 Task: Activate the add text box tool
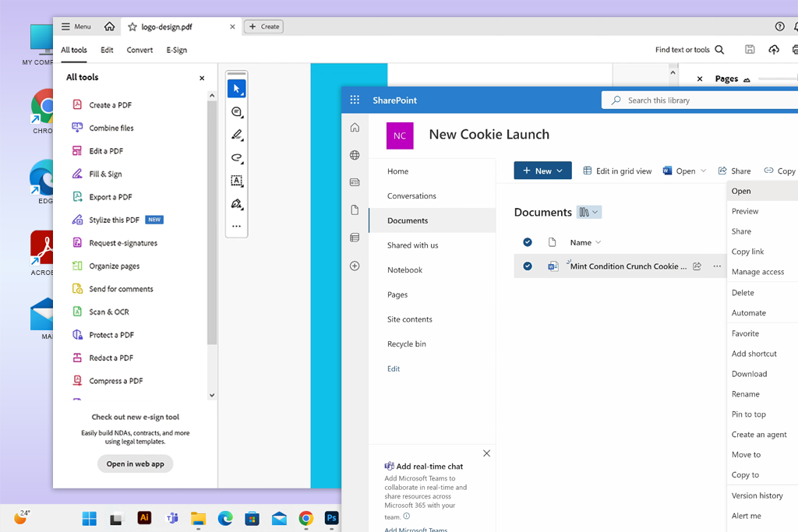point(237,181)
